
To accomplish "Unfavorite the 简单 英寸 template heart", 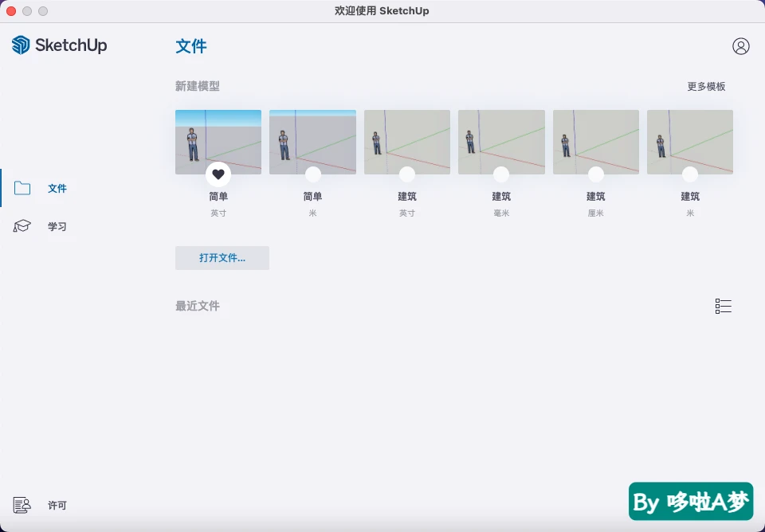I will [x=218, y=174].
